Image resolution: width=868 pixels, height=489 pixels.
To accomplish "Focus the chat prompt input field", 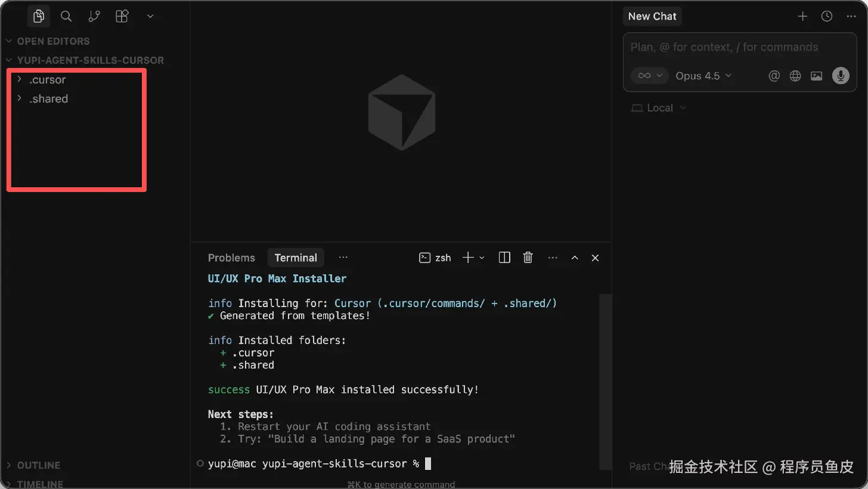I will 740,48.
